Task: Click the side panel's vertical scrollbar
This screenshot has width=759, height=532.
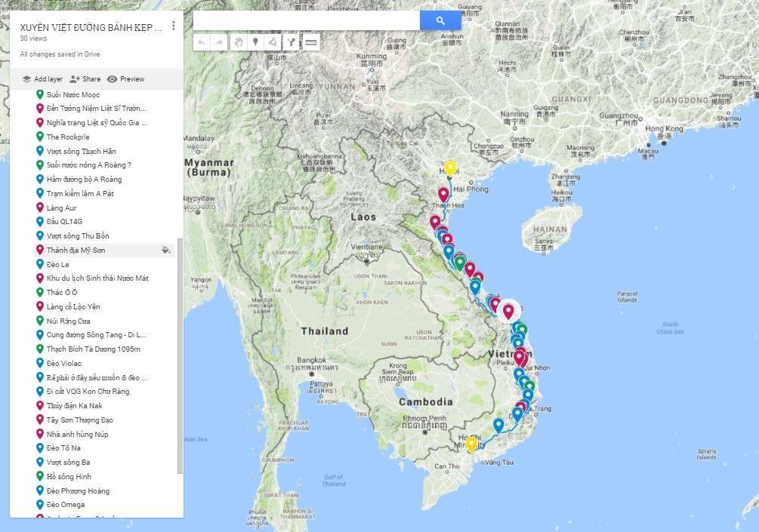Action: click(x=180, y=355)
